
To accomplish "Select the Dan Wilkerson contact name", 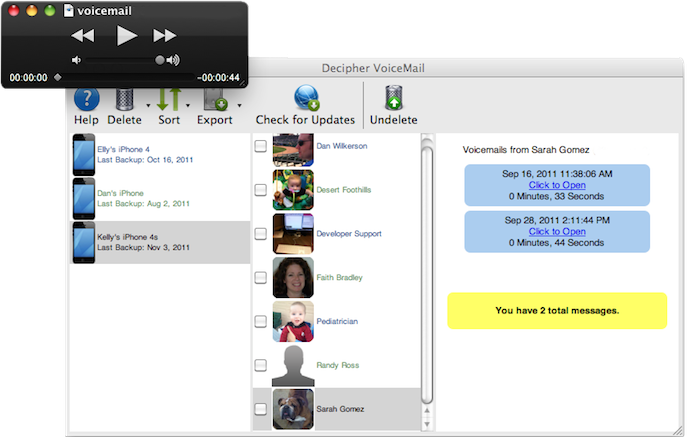I will click(342, 146).
